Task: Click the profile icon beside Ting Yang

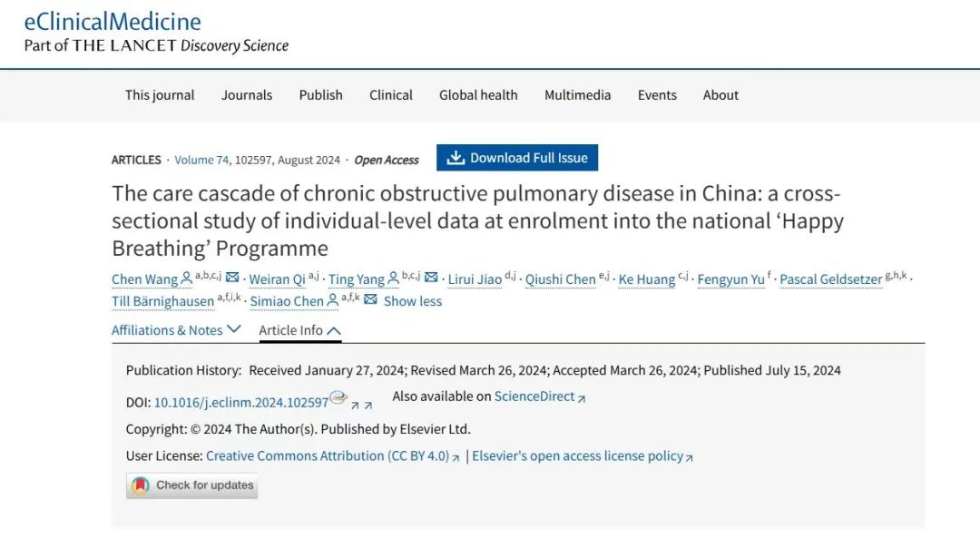Action: (394, 279)
